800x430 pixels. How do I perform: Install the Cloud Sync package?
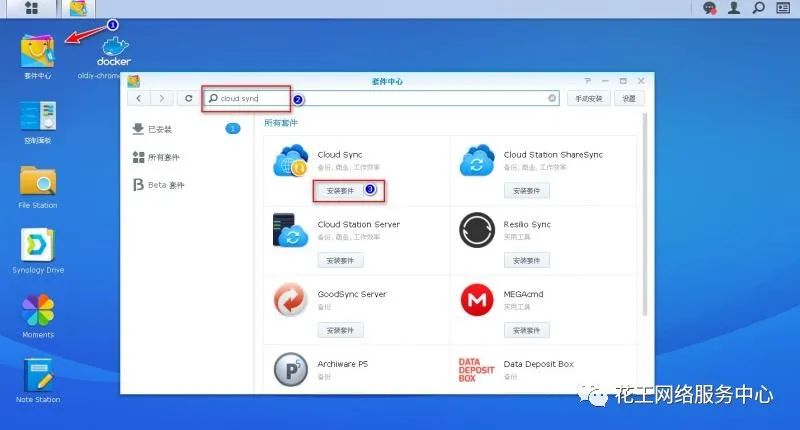[x=340, y=191]
